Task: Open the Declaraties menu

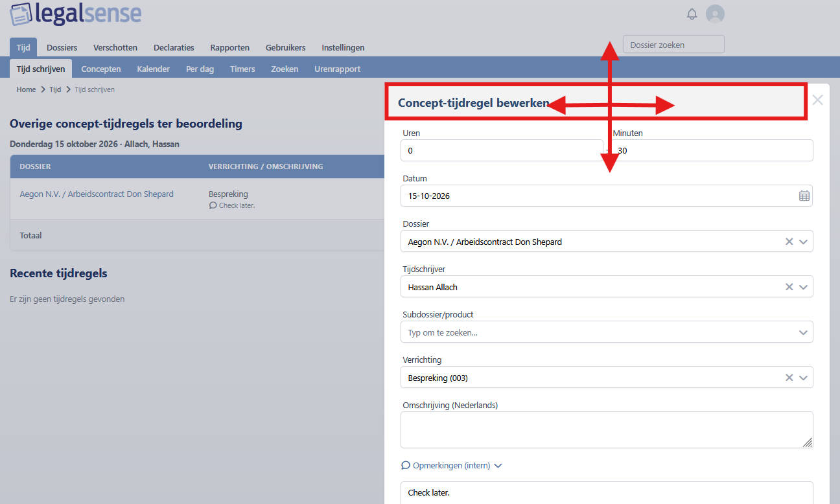Action: 174,47
